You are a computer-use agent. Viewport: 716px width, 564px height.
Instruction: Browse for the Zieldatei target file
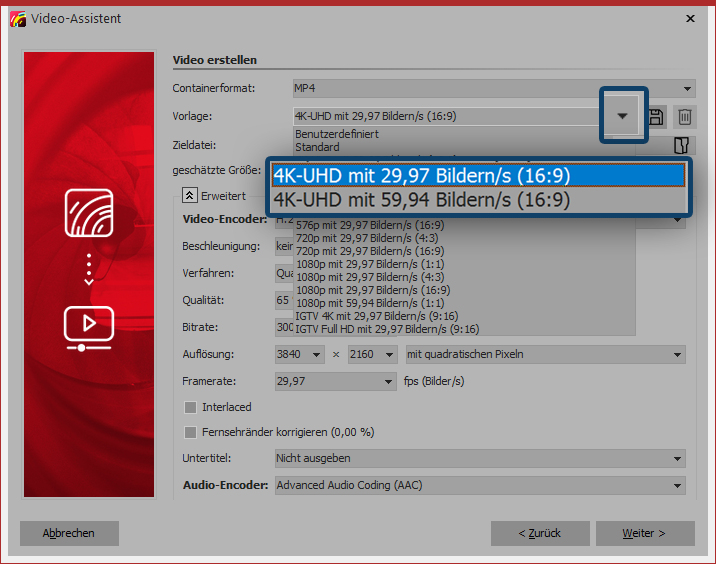click(x=681, y=146)
